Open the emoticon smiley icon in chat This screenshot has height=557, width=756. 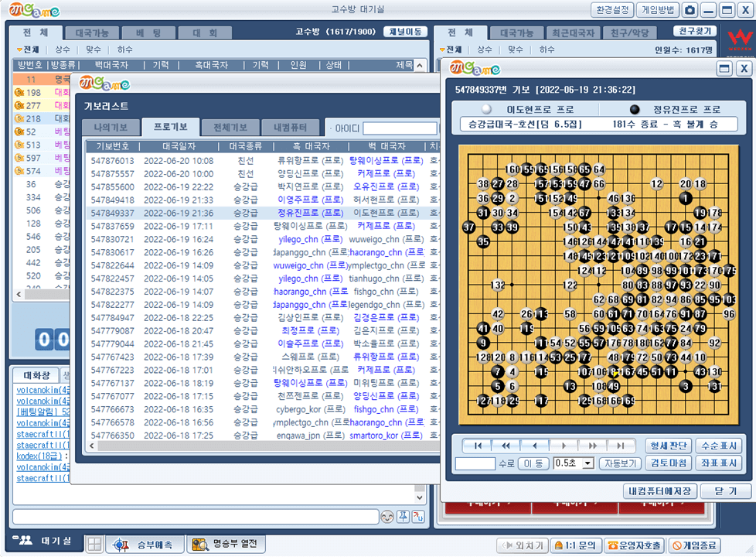[387, 517]
